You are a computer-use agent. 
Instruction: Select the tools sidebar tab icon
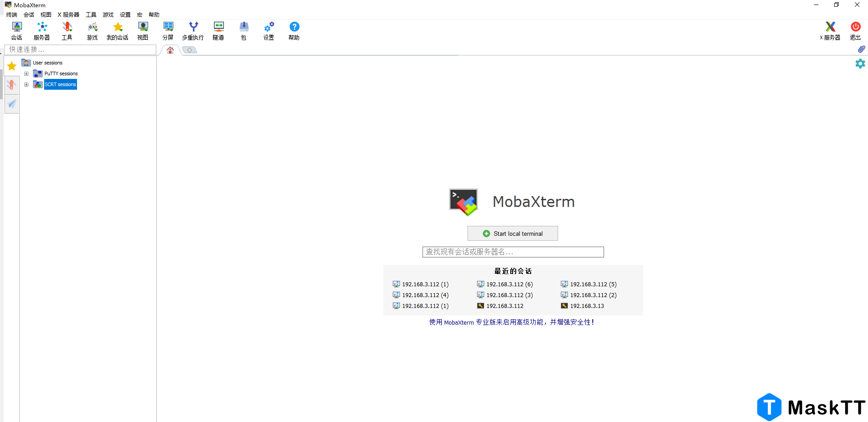click(12, 85)
